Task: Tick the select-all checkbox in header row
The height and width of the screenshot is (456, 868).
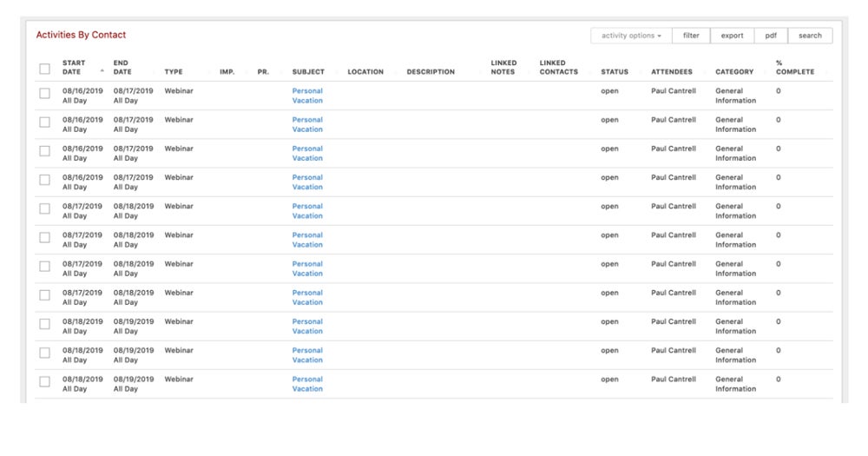Action: click(x=45, y=69)
